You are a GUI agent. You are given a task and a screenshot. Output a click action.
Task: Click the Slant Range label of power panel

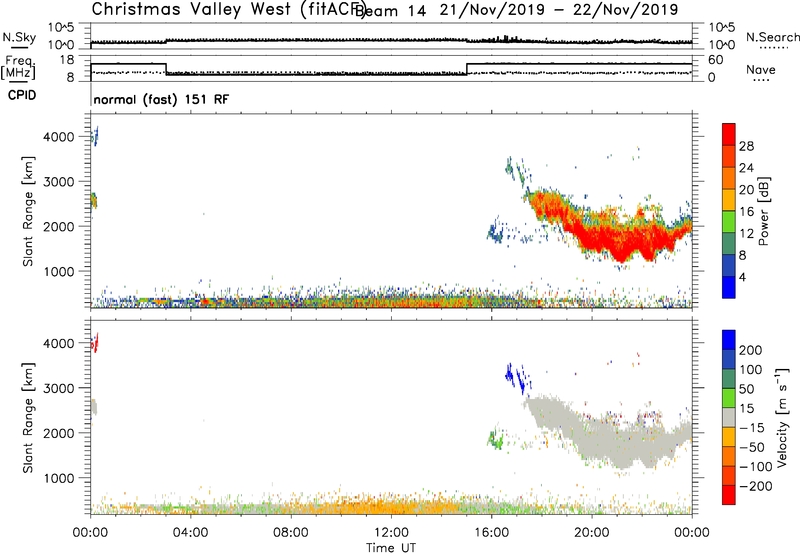(28, 211)
